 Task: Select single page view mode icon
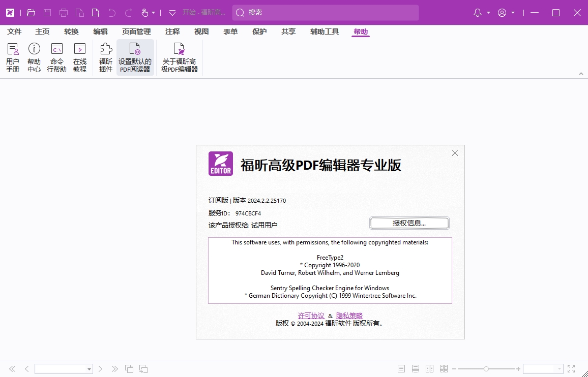401,369
